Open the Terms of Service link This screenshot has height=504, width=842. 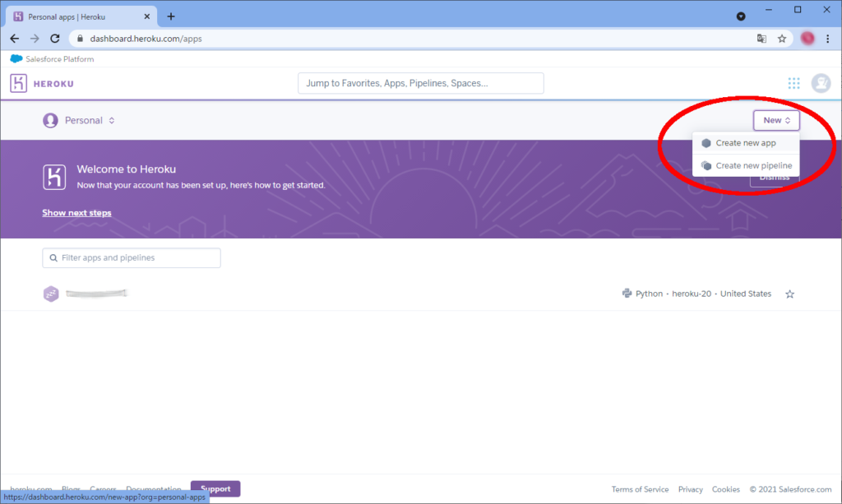(640, 489)
